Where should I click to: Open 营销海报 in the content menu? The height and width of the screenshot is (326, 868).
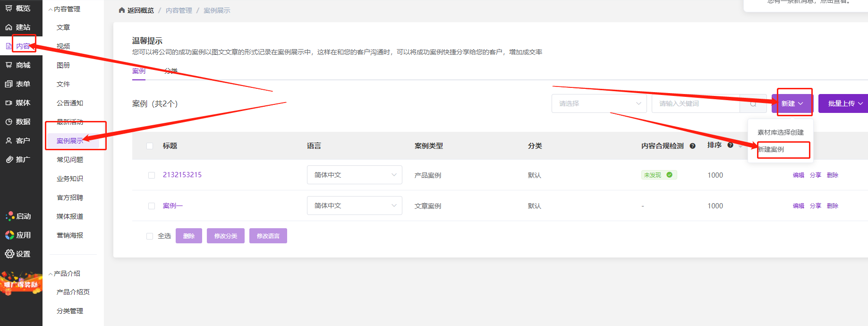70,235
